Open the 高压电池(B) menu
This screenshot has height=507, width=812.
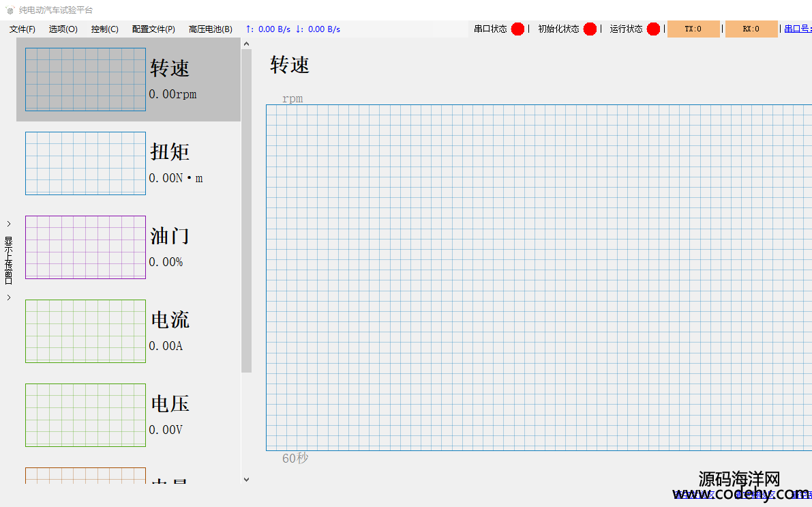tap(210, 29)
